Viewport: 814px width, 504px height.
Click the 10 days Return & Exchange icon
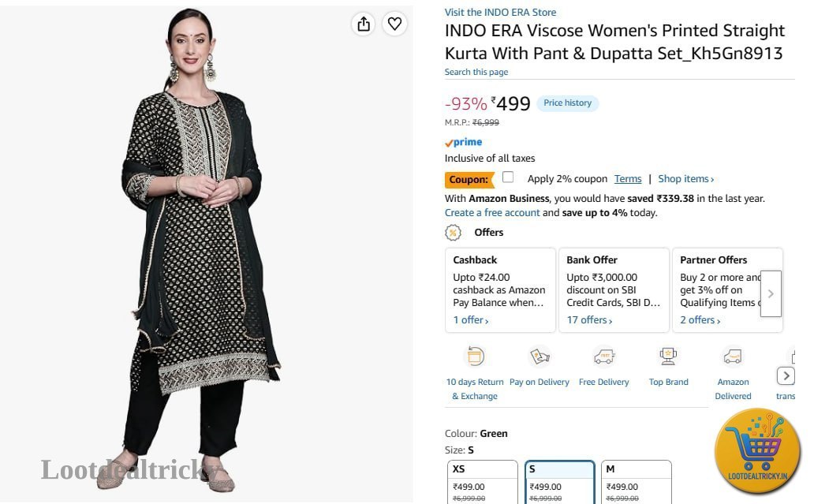point(475,357)
